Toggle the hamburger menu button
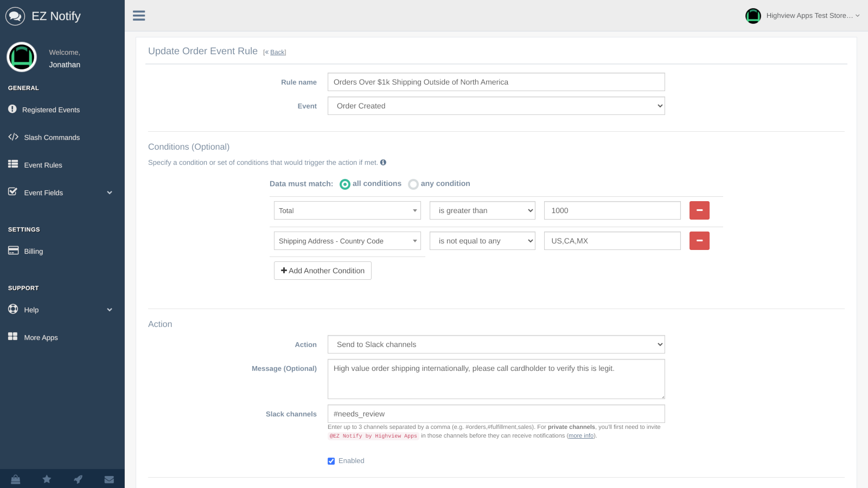 click(139, 16)
